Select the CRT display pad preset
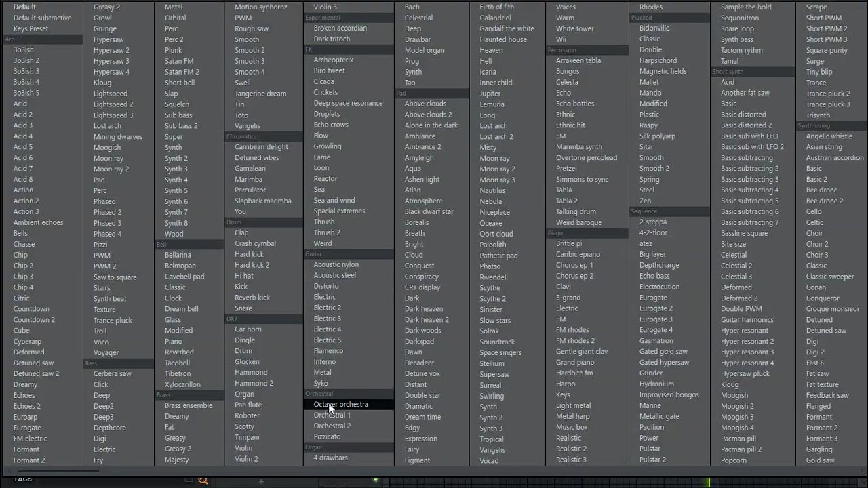Viewport: 868px width, 488px height. [x=422, y=287]
